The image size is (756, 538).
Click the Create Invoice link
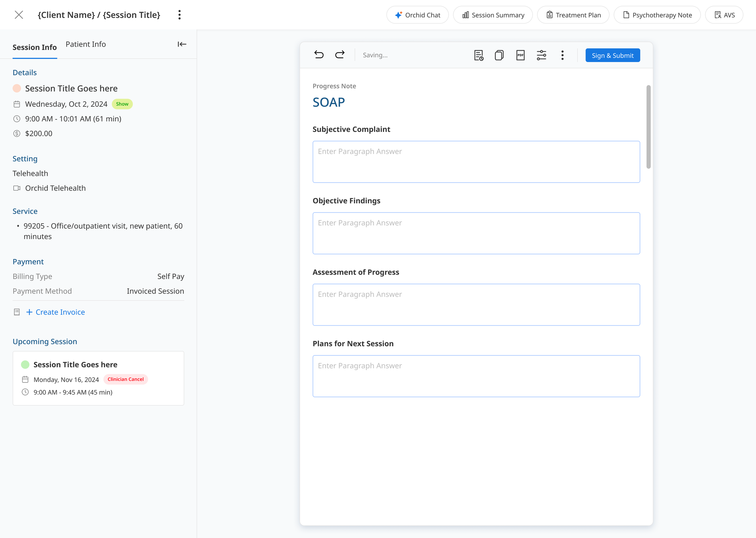[60, 312]
